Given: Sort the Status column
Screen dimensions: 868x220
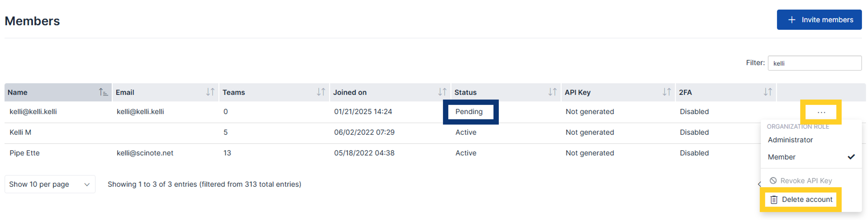Looking at the screenshot, I should 552,92.
